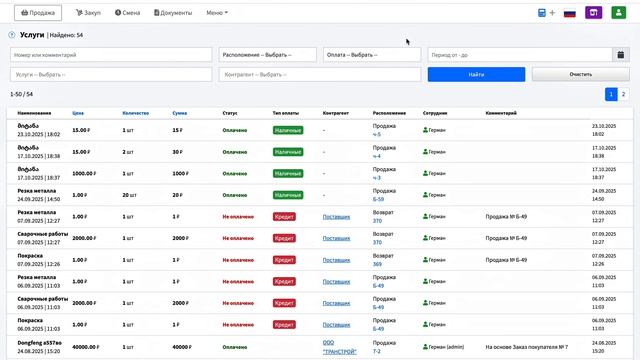Screen dimensions: 640x360
Task: Click the help icon beside Услуги heading
Action: pos(12,35)
